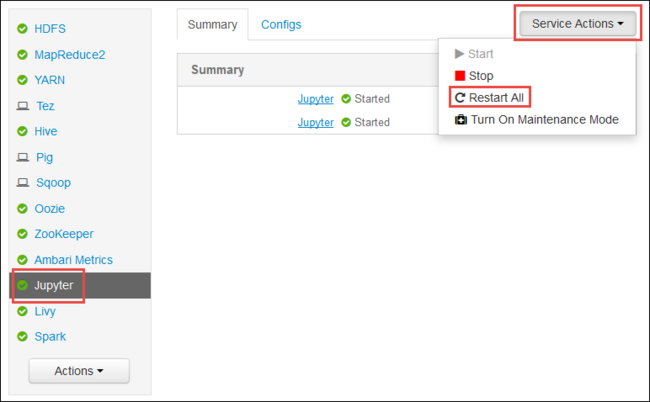
Task: Select the Spark service in sidebar
Action: pyautogui.click(x=50, y=337)
